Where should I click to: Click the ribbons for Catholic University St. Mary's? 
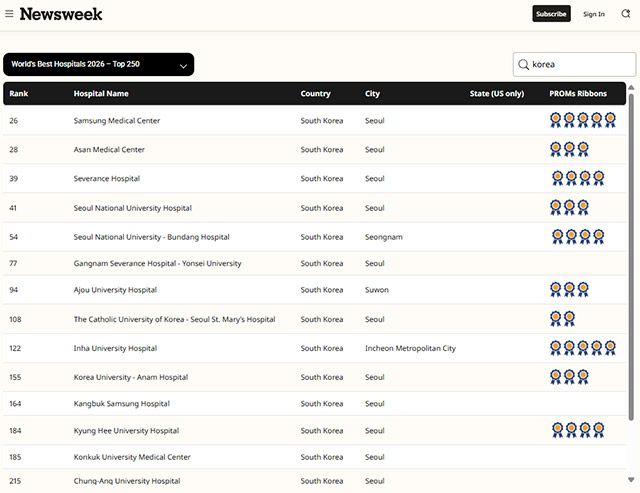pyautogui.click(x=562, y=319)
